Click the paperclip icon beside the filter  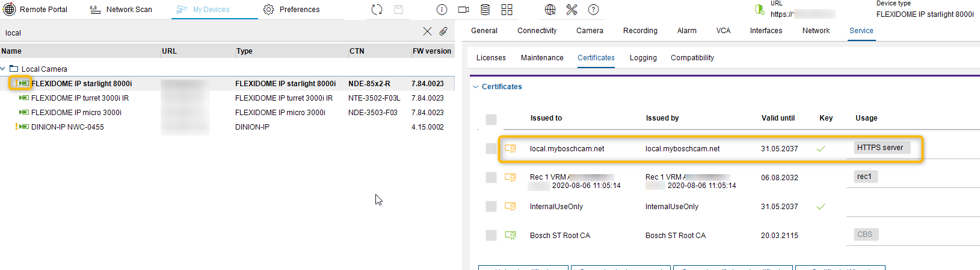(x=443, y=31)
